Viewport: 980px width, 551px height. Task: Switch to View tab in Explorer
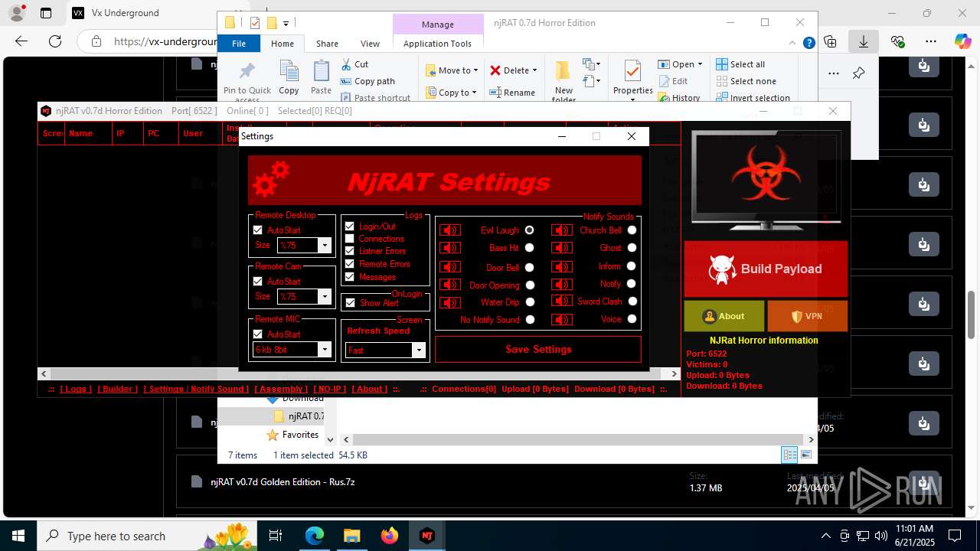click(370, 44)
